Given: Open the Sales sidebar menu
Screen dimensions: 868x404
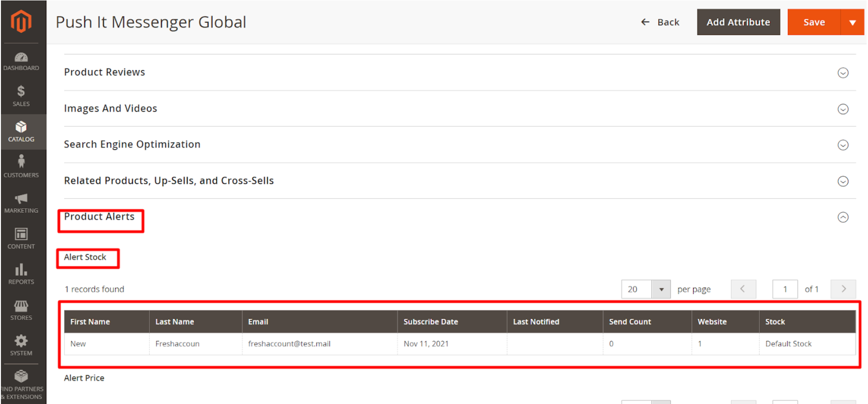Looking at the screenshot, I should pyautogui.click(x=21, y=96).
